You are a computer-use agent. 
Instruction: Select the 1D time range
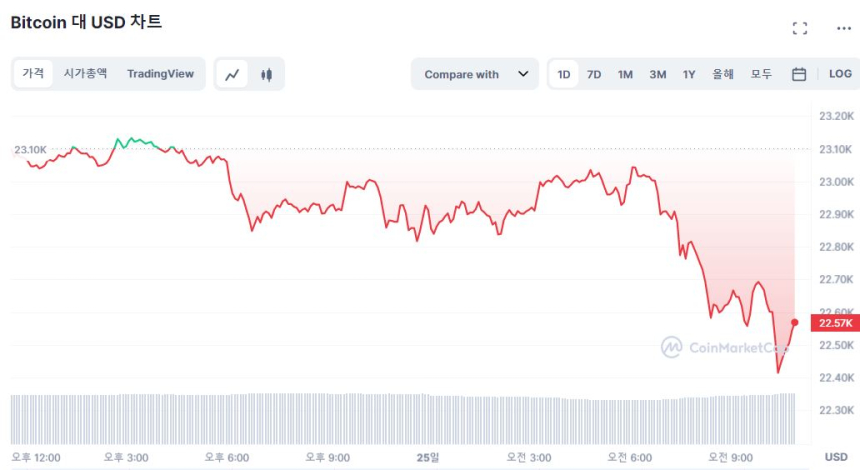[564, 74]
